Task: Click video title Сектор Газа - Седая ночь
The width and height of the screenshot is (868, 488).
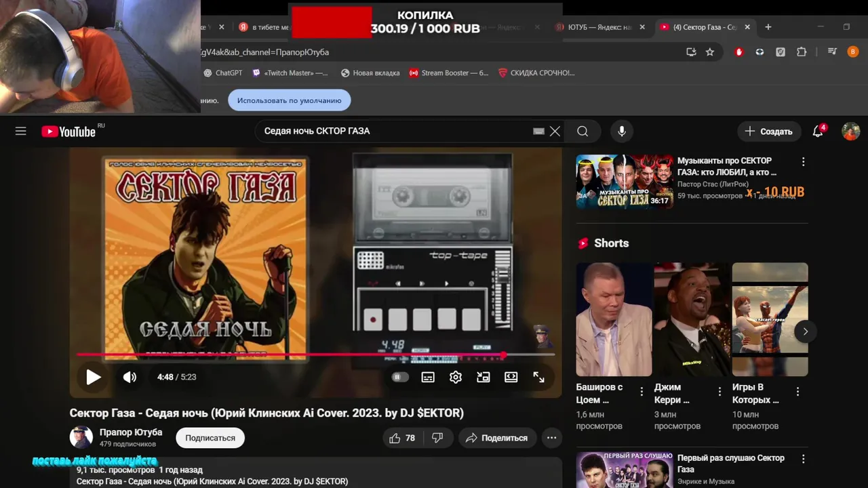Action: pos(267,413)
